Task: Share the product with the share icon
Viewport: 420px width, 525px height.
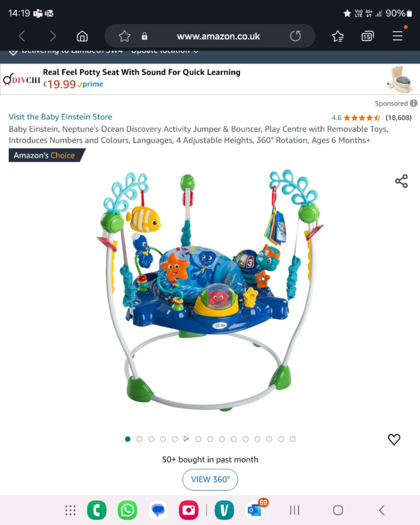Action: click(x=401, y=181)
